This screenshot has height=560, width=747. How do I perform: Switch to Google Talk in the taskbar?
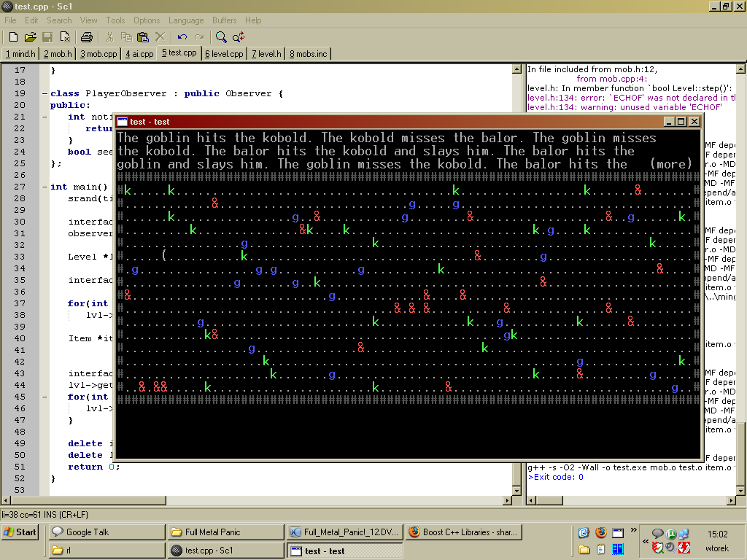tap(107, 532)
